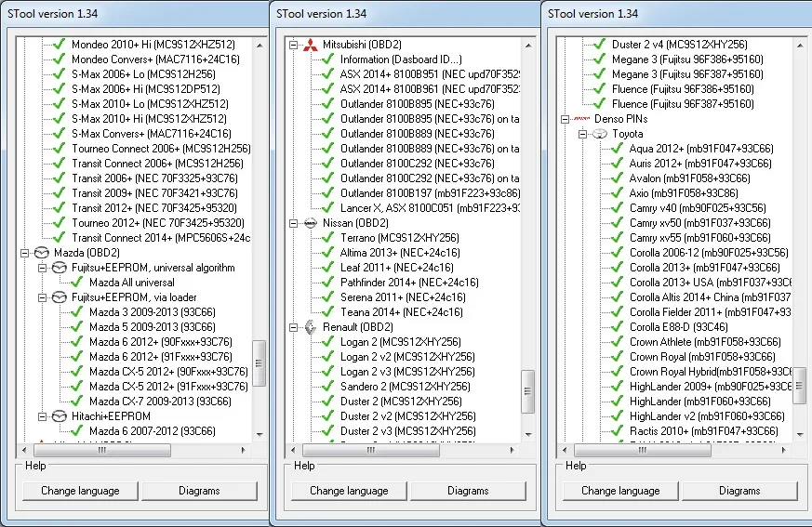Select Mazda 3 2009-2013 (93C66)
The image size is (812, 527).
[x=153, y=312]
